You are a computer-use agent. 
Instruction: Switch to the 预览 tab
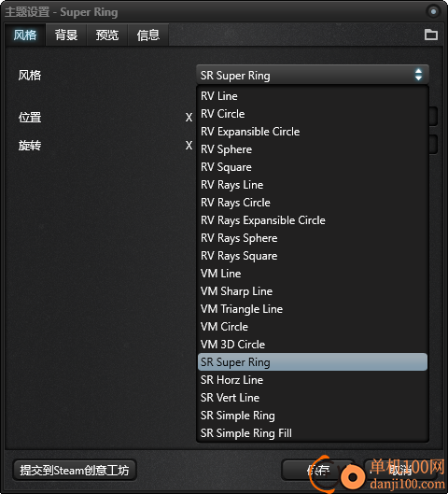point(107,35)
